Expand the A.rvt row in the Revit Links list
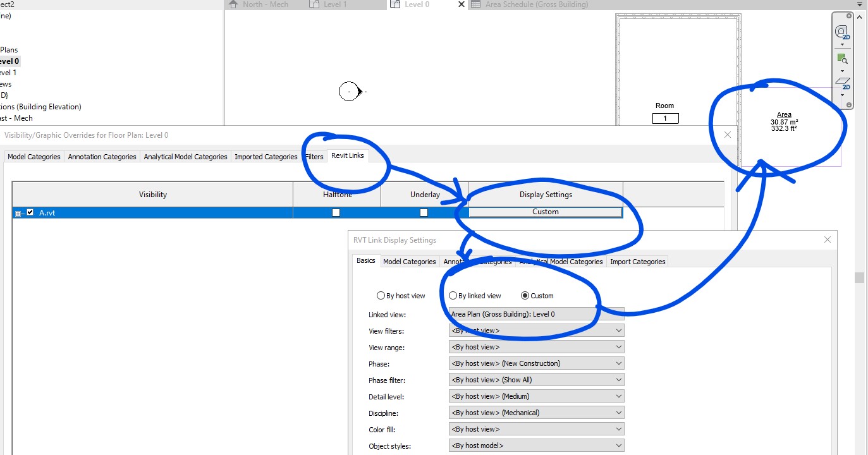Screen dimensions: 868x455 [17, 212]
